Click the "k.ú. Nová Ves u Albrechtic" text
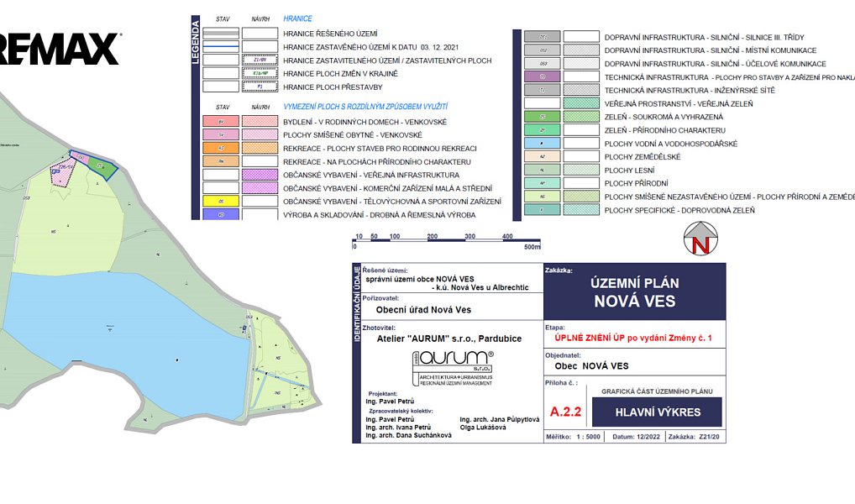855x504 pixels. coord(482,287)
